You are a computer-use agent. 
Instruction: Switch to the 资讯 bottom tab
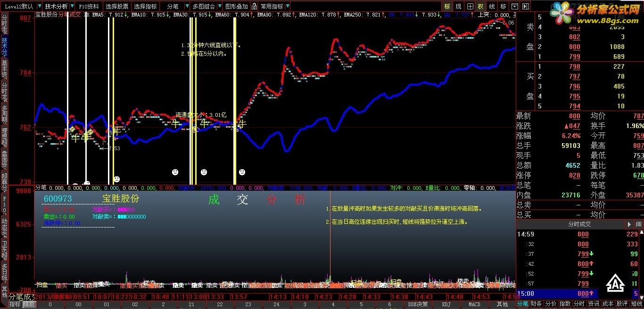(594, 304)
